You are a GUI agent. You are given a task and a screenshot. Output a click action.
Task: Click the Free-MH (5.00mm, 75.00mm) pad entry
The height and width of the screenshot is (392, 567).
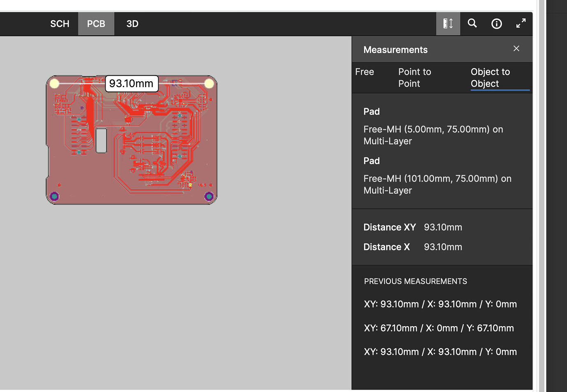coord(433,135)
